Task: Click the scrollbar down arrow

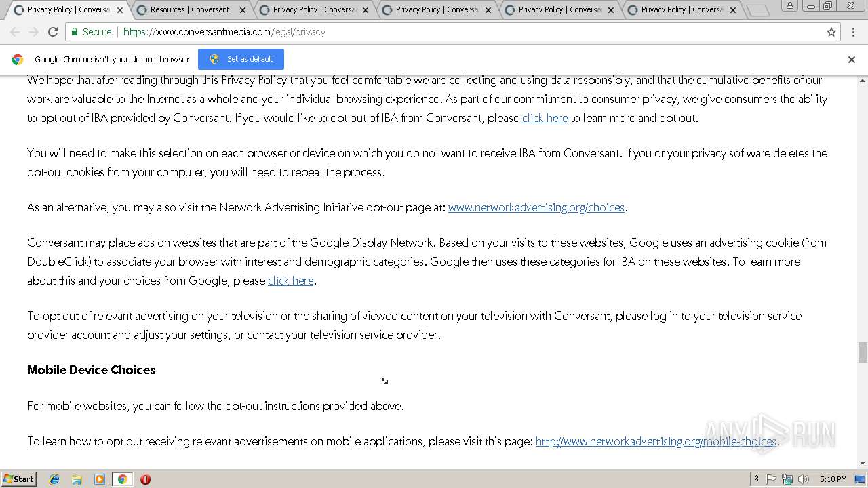Action: pos(862,464)
